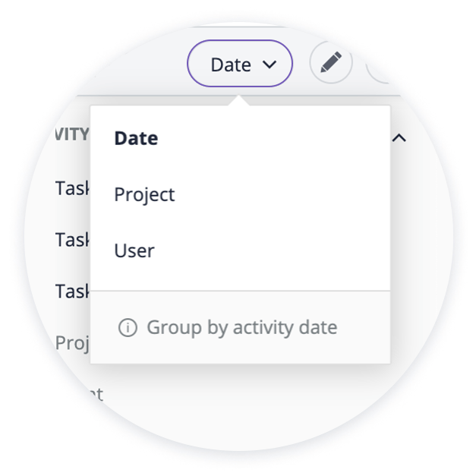Open the third Task row in list
Image resolution: width=476 pixels, height=476 pixels.
(73, 291)
